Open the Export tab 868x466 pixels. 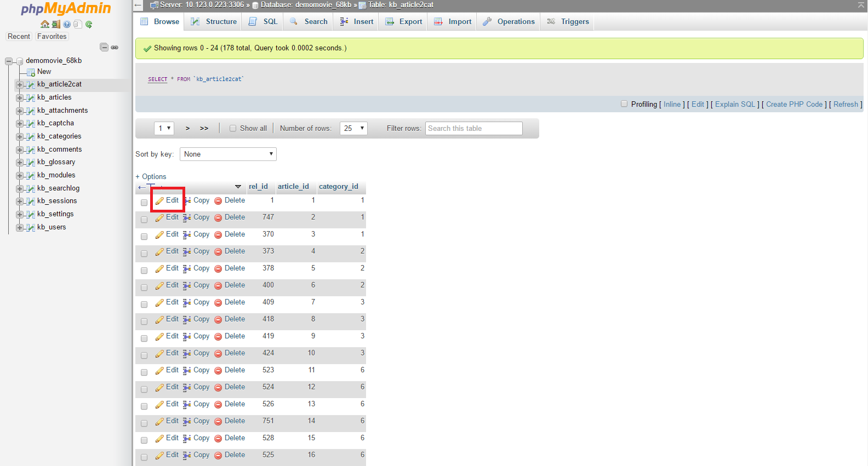(x=404, y=21)
